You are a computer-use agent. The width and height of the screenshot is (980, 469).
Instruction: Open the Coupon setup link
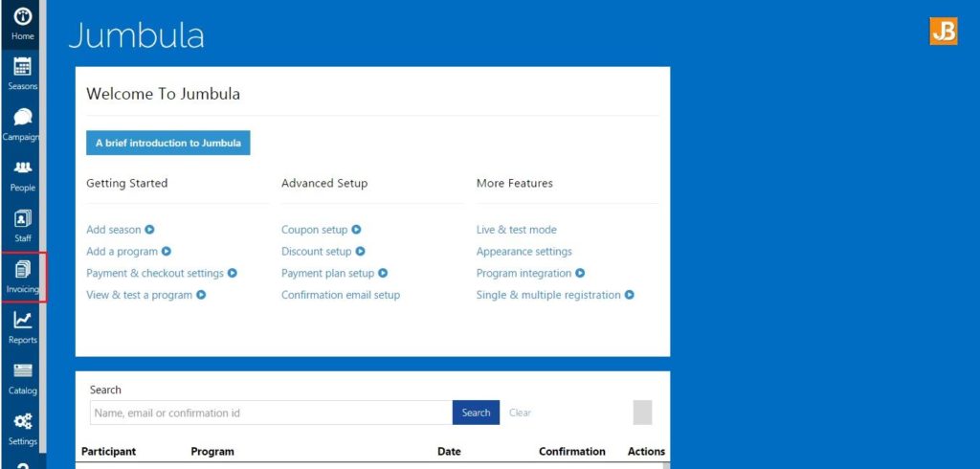(314, 230)
